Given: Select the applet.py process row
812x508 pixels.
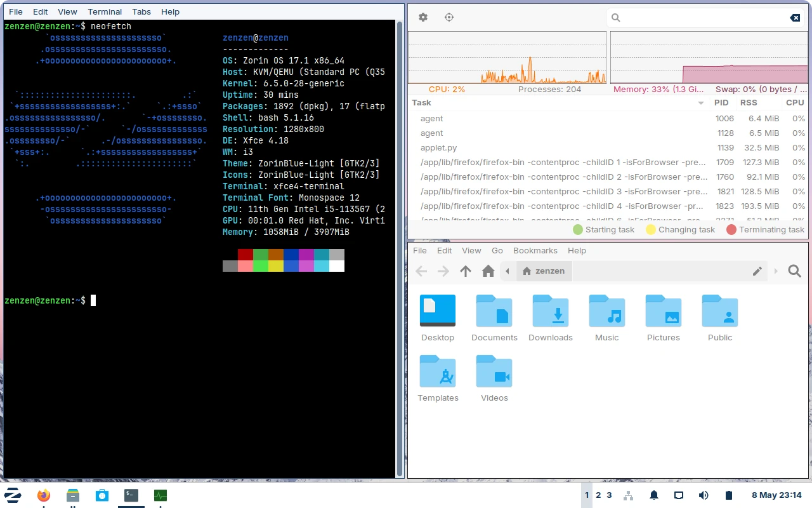Looking at the screenshot, I should (608, 148).
